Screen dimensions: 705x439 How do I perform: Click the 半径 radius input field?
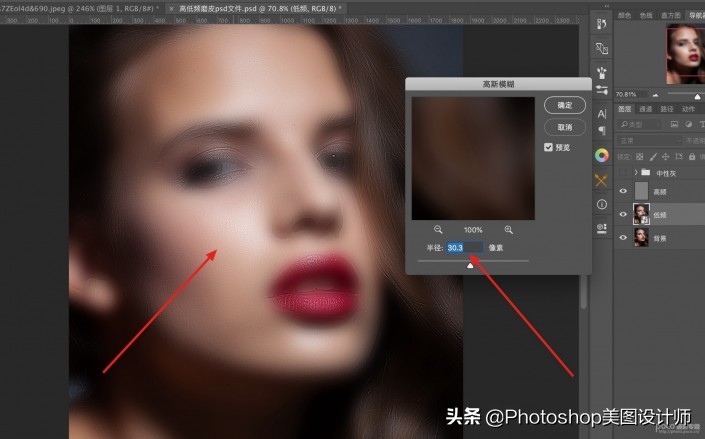click(x=464, y=247)
